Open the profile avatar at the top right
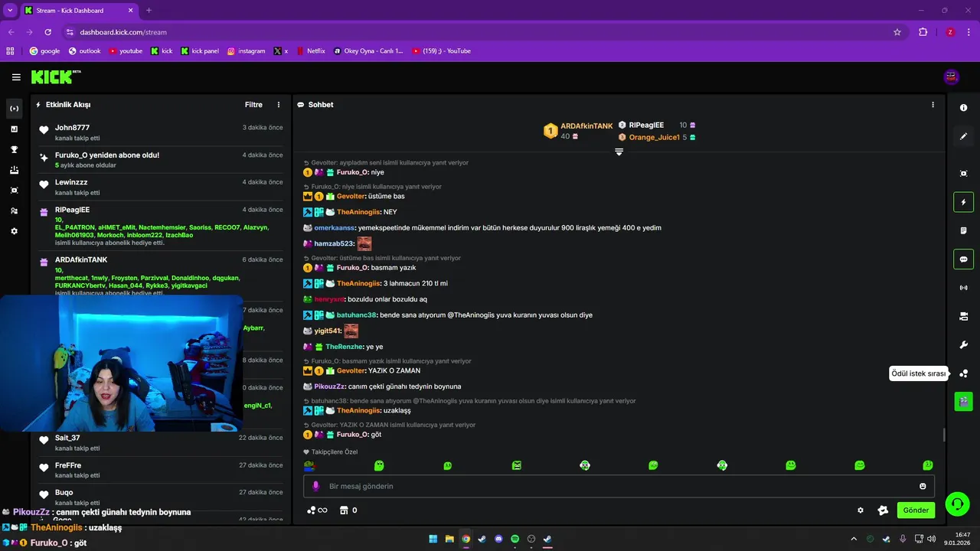Image resolution: width=980 pixels, height=551 pixels. [x=952, y=77]
